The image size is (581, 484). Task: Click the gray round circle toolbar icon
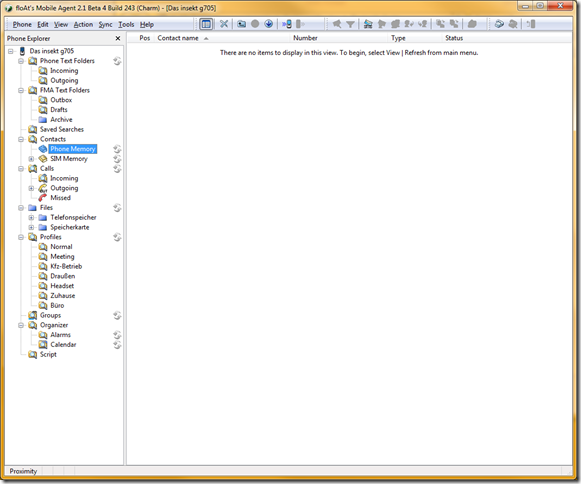click(x=255, y=24)
